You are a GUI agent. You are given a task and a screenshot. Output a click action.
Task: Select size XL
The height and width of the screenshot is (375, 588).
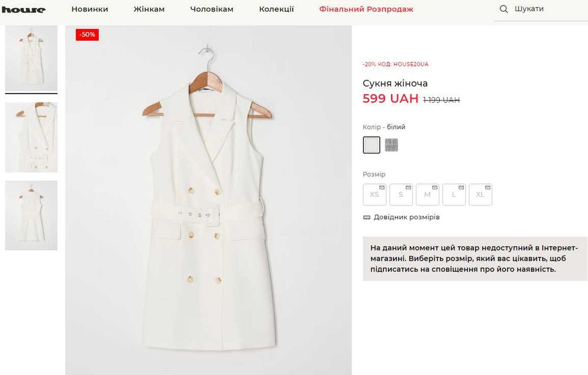point(480,195)
